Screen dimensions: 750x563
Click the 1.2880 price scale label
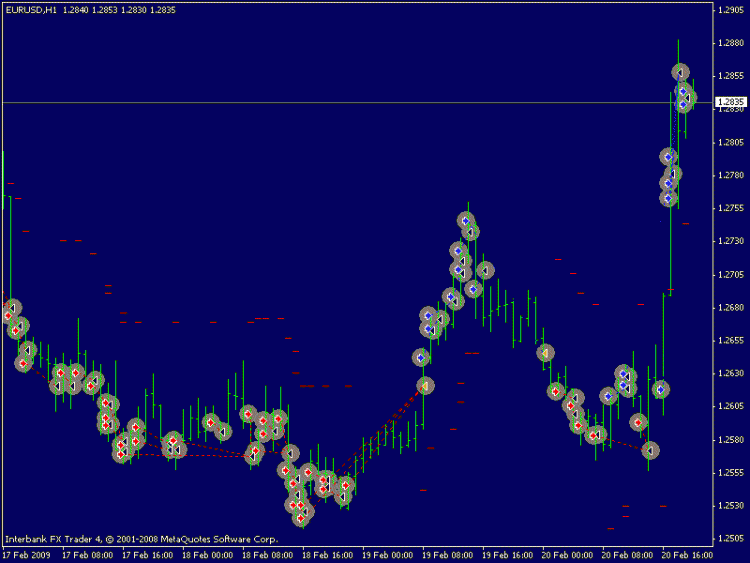731,43
